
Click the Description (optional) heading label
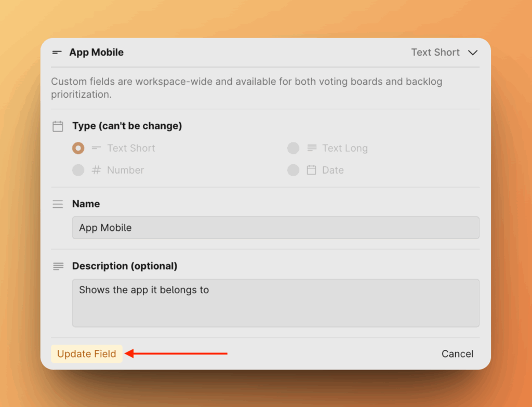pyautogui.click(x=125, y=266)
